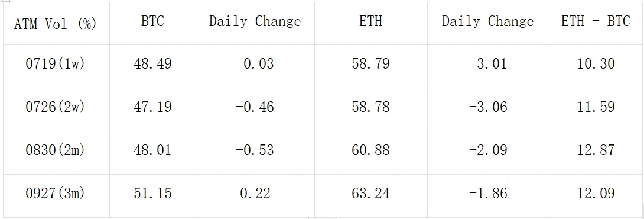Select the ETH column header
The width and height of the screenshot is (644, 219).
click(x=370, y=24)
